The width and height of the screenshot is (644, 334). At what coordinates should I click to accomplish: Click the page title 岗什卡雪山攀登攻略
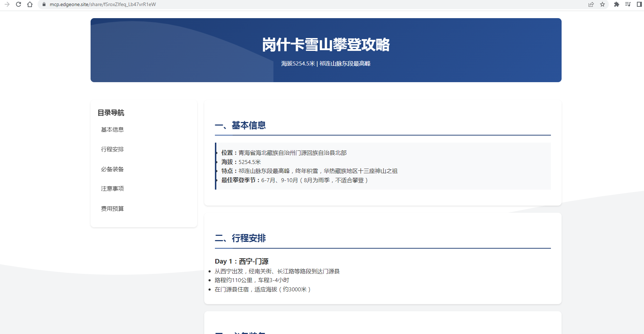point(326,45)
